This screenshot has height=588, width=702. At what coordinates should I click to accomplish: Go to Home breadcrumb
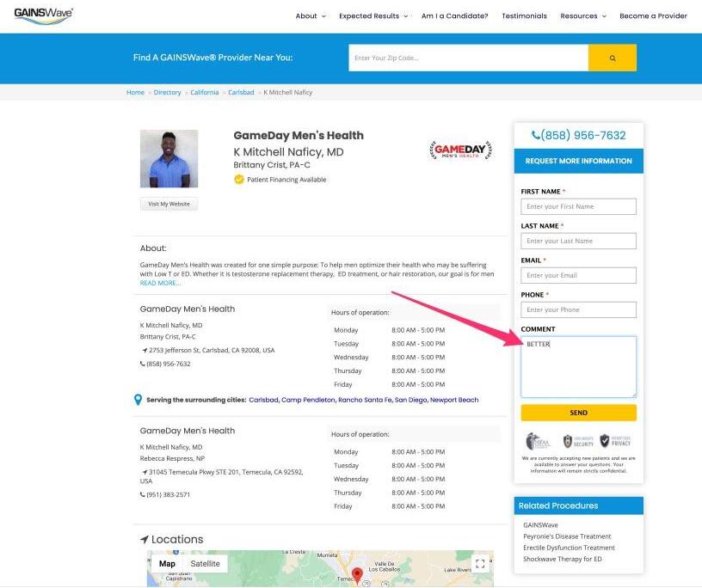click(135, 92)
